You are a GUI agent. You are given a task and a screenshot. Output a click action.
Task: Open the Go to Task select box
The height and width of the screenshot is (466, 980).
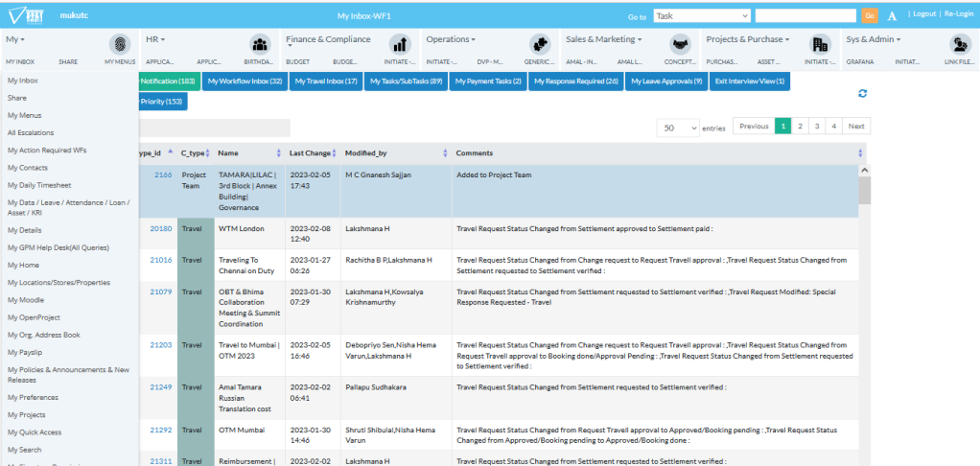tap(702, 16)
